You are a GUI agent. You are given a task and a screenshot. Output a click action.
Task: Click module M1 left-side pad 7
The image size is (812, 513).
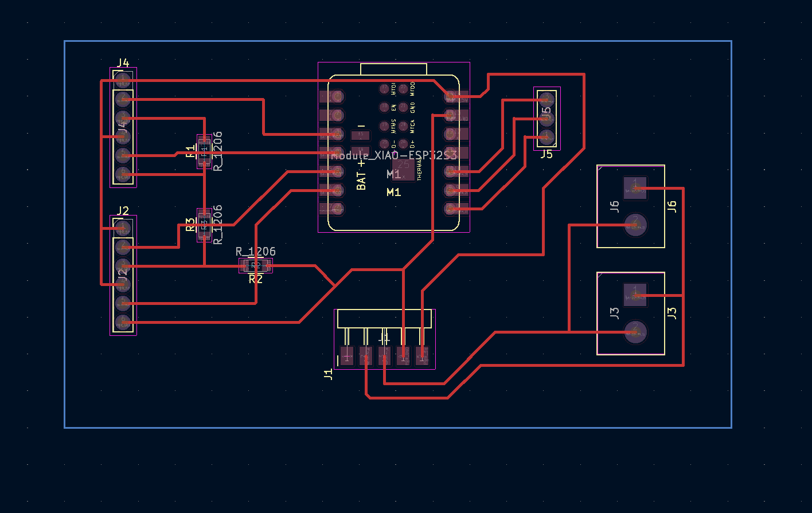[x=331, y=207]
